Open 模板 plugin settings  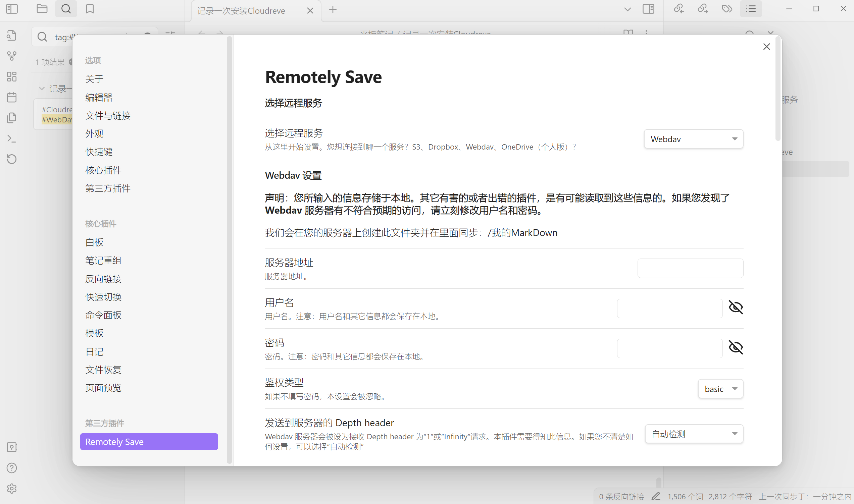[94, 333]
